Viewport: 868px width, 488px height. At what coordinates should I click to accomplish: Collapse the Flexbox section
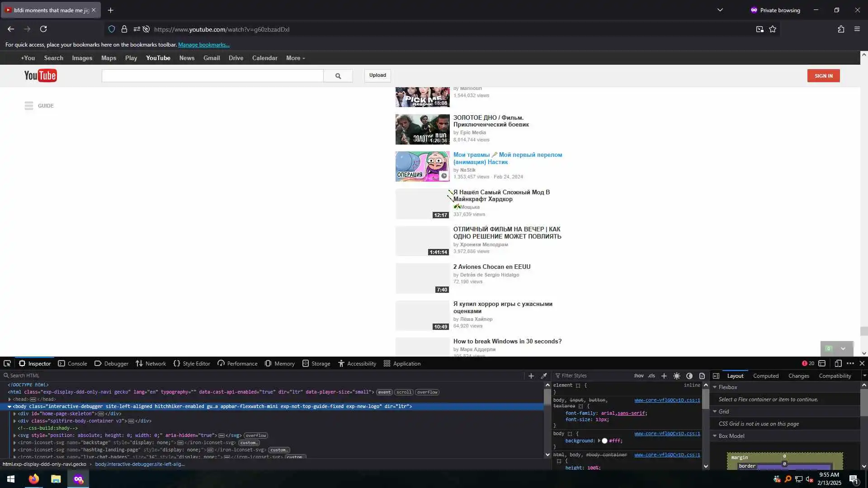[715, 387]
